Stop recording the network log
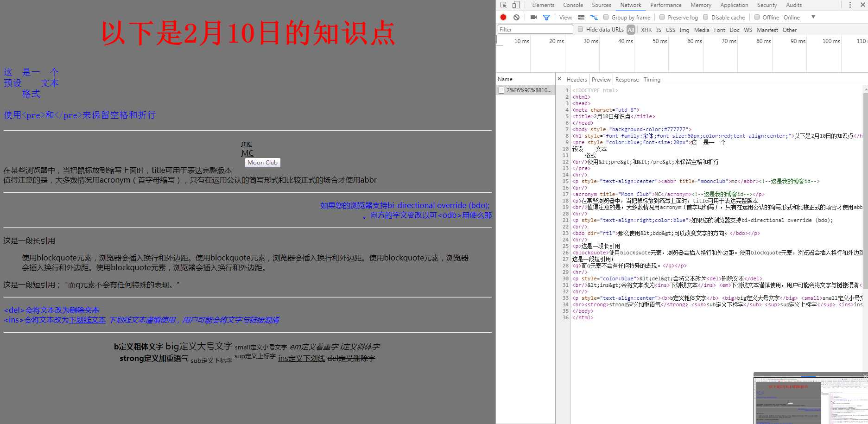This screenshot has width=868, height=424. [503, 17]
